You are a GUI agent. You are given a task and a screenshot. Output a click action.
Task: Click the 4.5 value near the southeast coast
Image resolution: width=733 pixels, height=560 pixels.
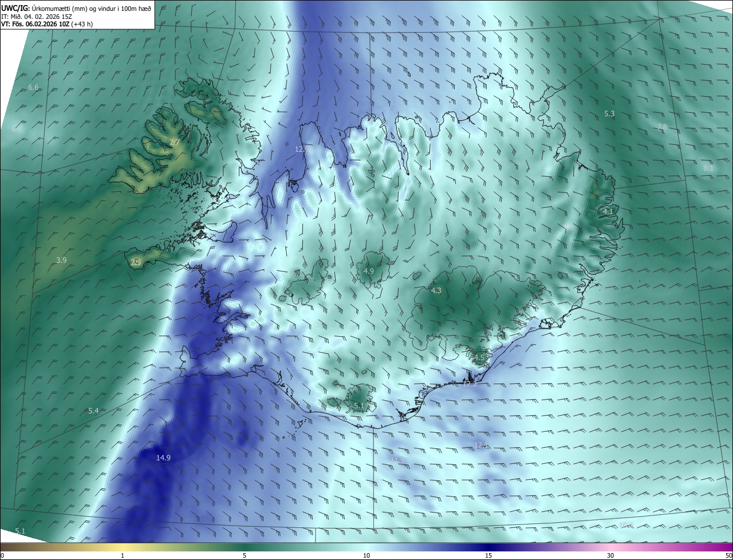[479, 358]
